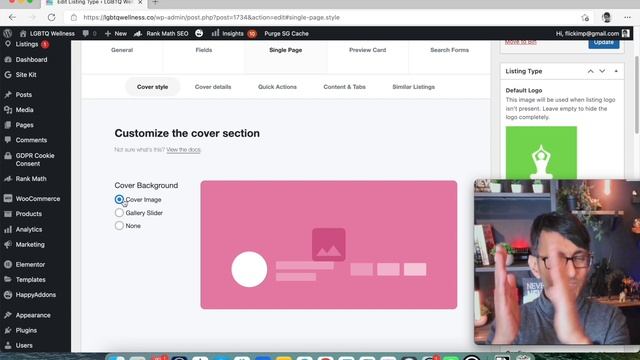Open a new browser tab with plus
Viewport: 640px width, 360px height.
[x=155, y=2]
